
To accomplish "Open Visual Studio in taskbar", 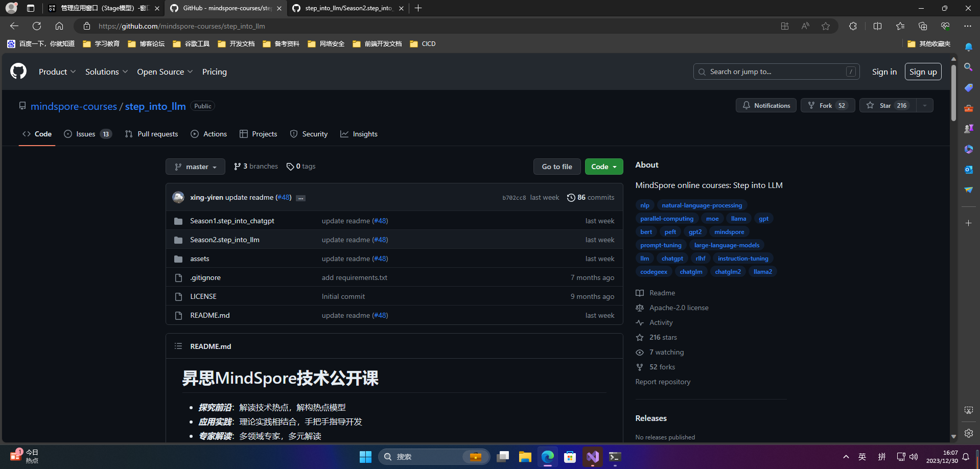I will click(592, 457).
